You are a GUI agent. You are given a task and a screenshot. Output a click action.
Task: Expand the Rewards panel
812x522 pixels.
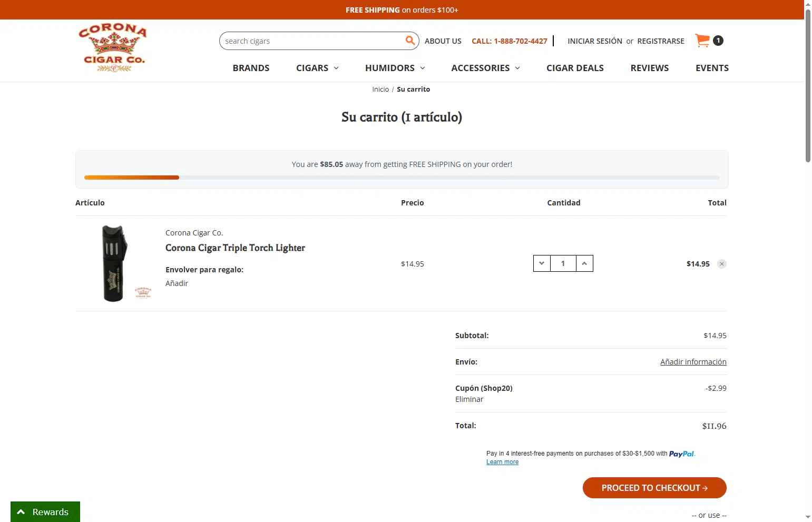tap(45, 512)
